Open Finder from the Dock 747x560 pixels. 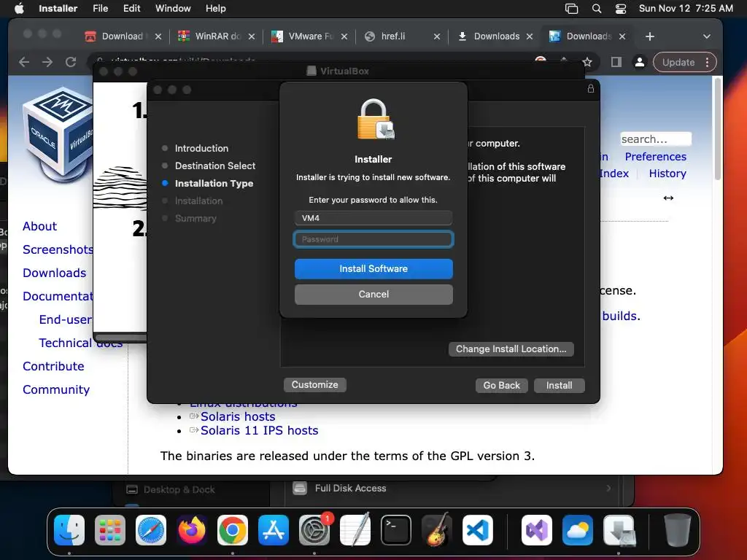point(69,530)
